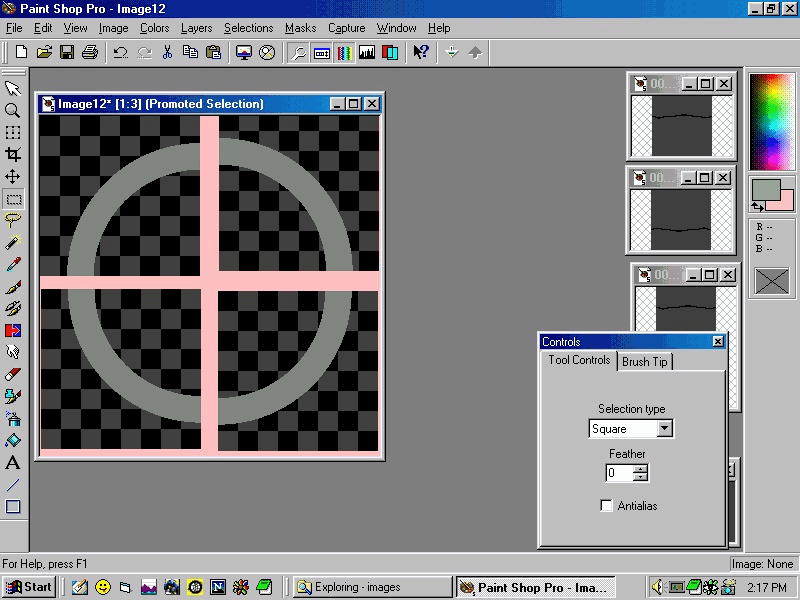Enable the Antialias checkbox

point(606,506)
